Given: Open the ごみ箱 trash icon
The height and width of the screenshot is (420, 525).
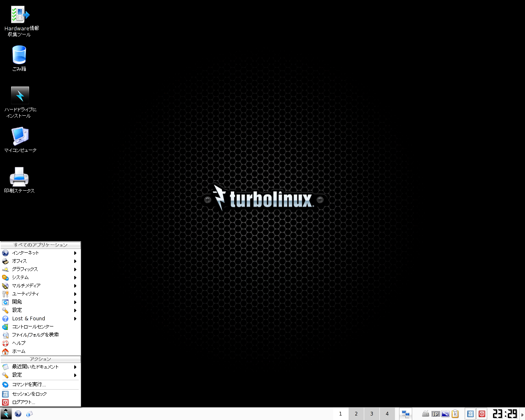Looking at the screenshot, I should tap(19, 55).
